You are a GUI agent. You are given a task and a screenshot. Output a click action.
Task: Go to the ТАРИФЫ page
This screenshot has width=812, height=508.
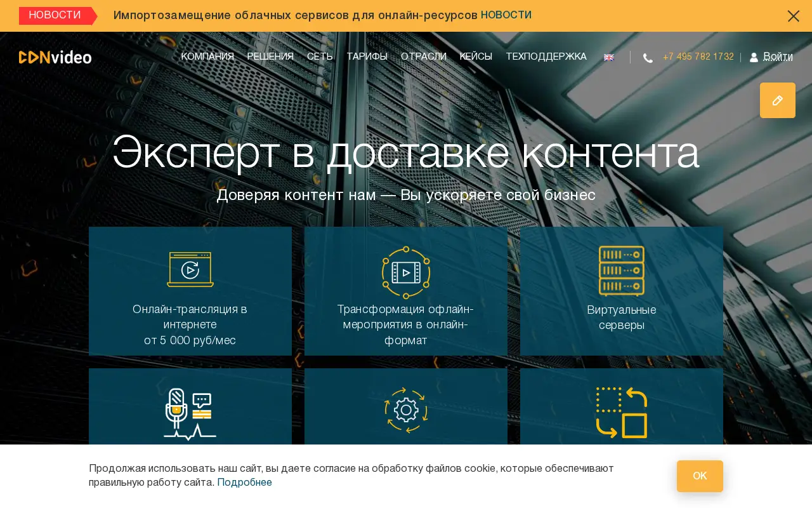(x=367, y=57)
